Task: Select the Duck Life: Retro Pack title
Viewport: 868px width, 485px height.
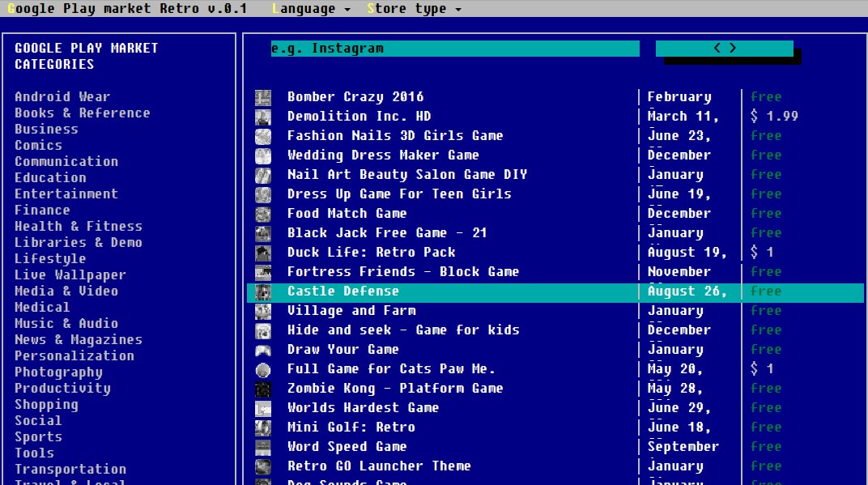Action: pyautogui.click(x=372, y=253)
